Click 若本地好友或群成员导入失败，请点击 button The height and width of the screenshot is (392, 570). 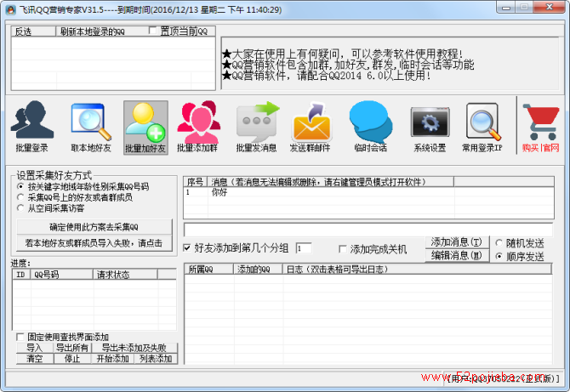[94, 243]
